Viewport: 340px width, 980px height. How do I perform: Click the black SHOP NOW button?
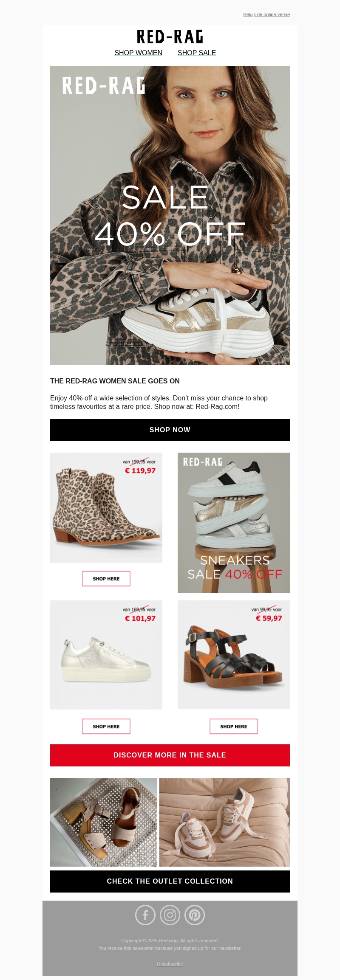point(170,430)
